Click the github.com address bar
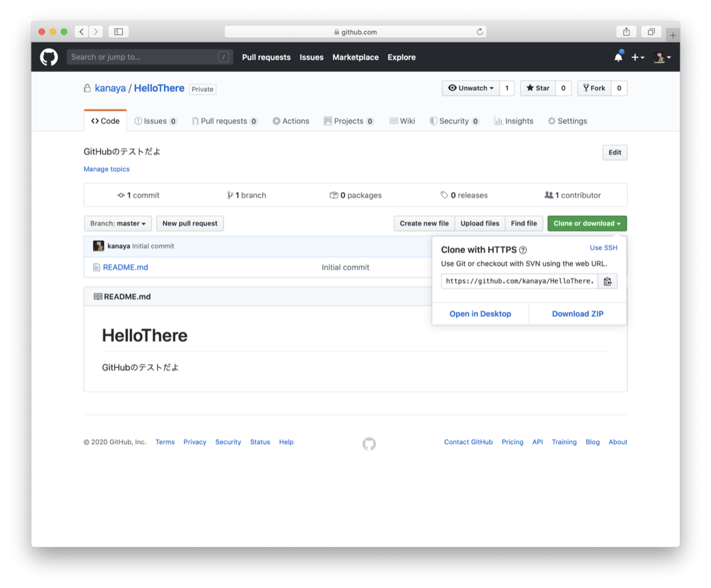Image resolution: width=711 pixels, height=588 pixels. click(355, 32)
